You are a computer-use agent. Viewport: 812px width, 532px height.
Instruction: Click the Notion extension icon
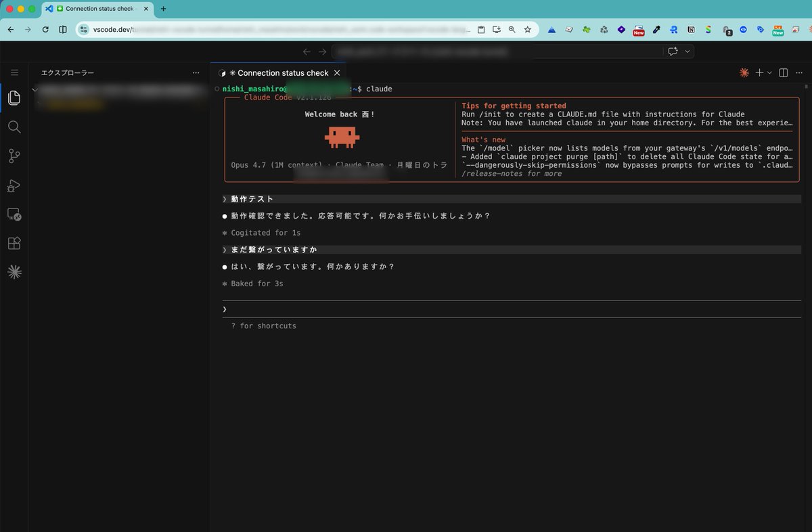[x=692, y=30]
